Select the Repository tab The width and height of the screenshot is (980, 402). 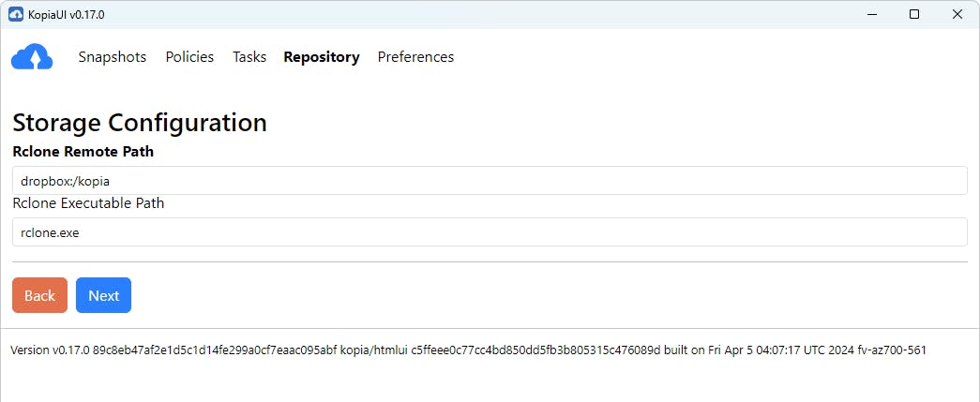[322, 57]
